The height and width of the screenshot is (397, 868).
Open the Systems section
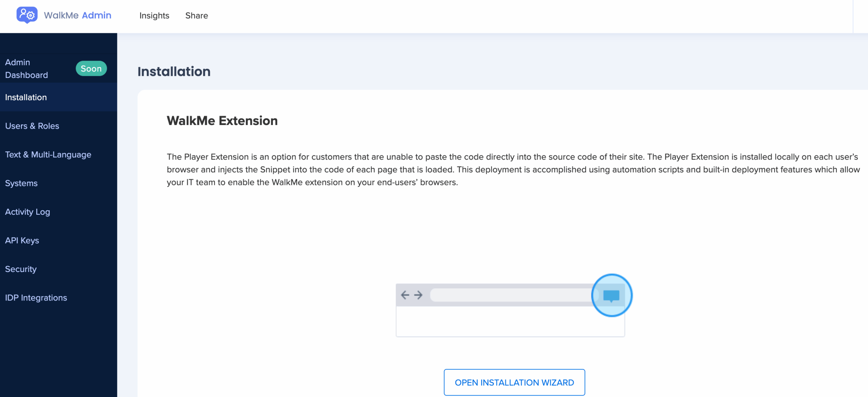[21, 183]
